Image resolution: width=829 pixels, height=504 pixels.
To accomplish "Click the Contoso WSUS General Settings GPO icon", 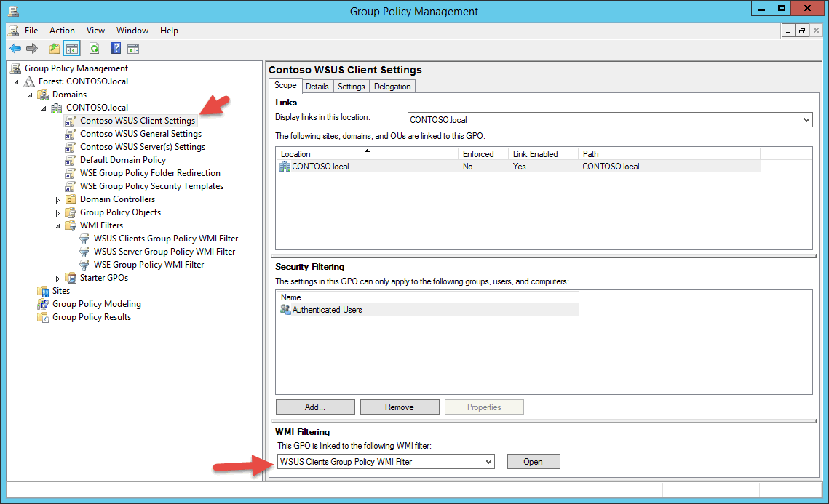I will point(71,135).
